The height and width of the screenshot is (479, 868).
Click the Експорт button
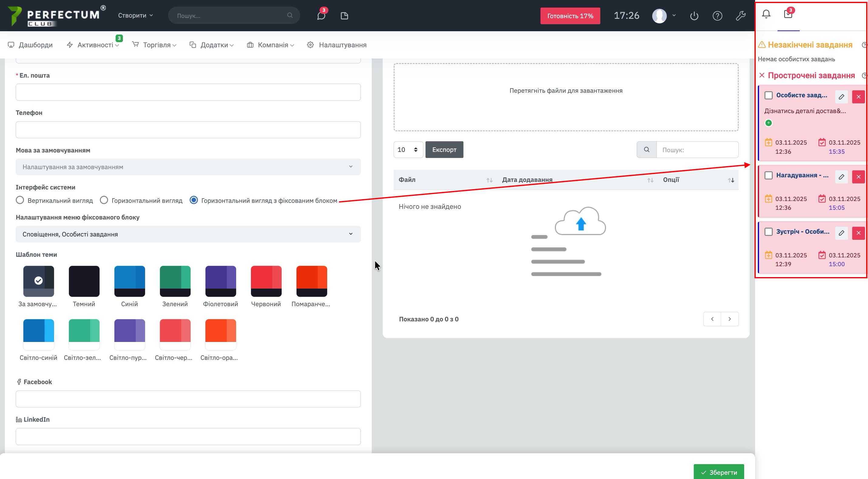[x=444, y=149]
